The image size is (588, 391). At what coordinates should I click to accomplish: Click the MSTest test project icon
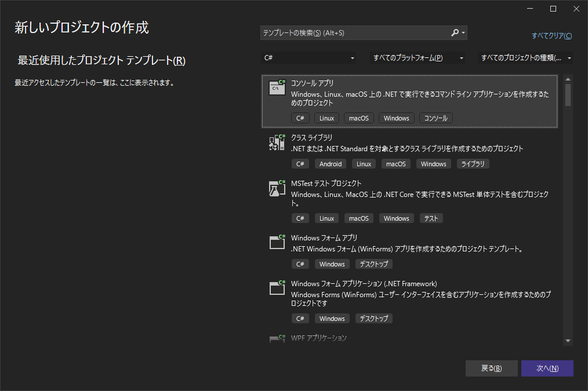click(x=277, y=188)
